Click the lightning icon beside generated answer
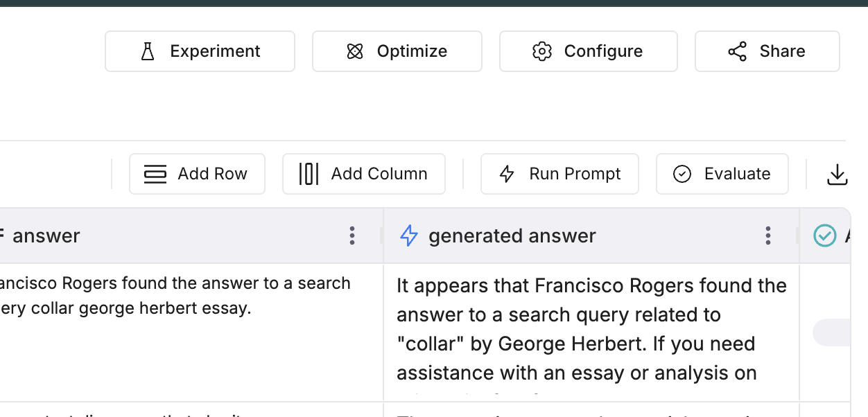The image size is (868, 417). [x=409, y=236]
